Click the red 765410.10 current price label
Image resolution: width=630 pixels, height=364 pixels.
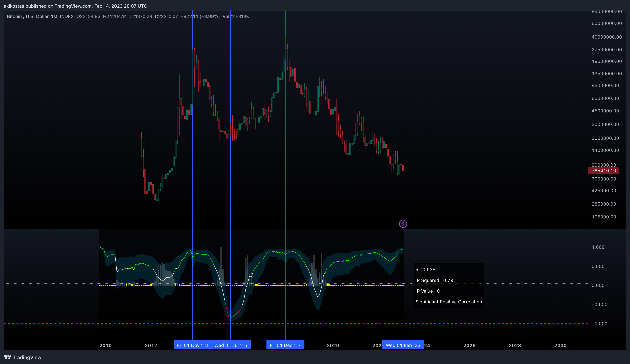(x=603, y=171)
